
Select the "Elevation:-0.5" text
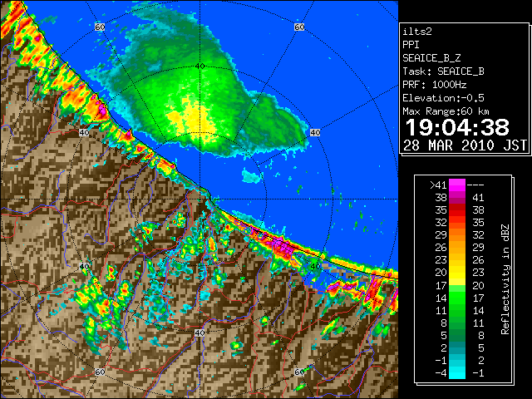(x=443, y=98)
